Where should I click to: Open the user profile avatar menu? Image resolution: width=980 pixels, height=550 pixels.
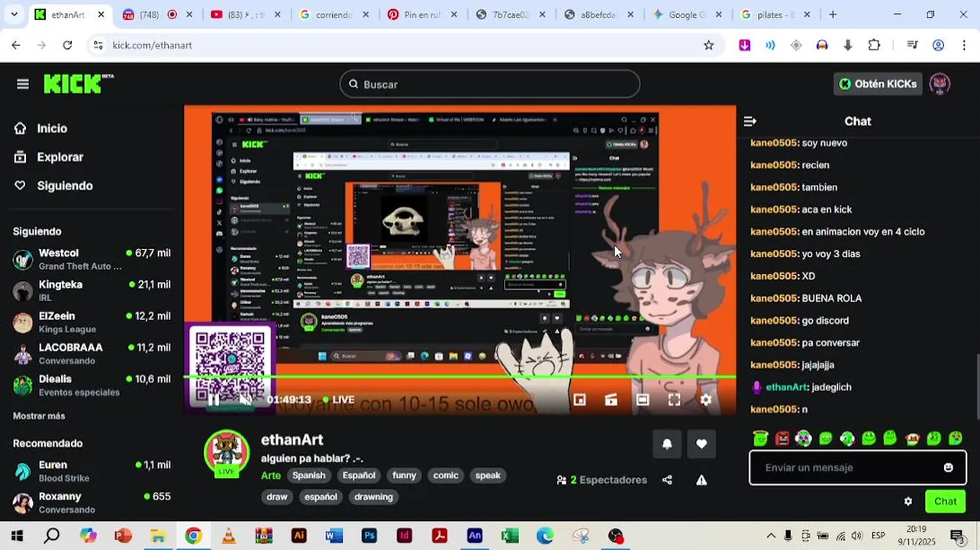(940, 84)
